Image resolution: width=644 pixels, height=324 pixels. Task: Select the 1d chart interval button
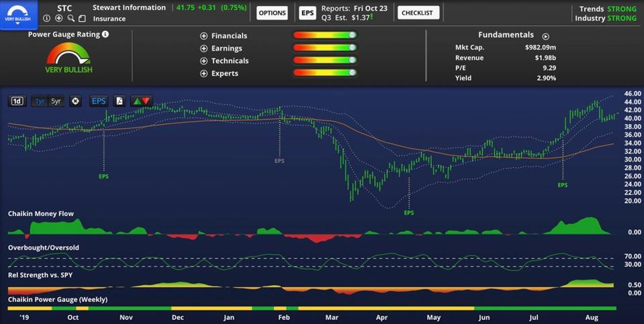[17, 101]
